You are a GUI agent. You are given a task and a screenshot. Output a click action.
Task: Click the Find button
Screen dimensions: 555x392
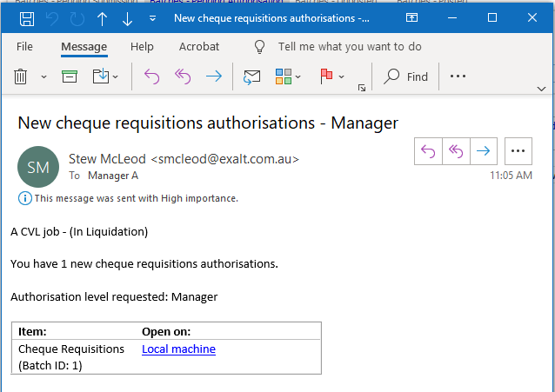[406, 76]
